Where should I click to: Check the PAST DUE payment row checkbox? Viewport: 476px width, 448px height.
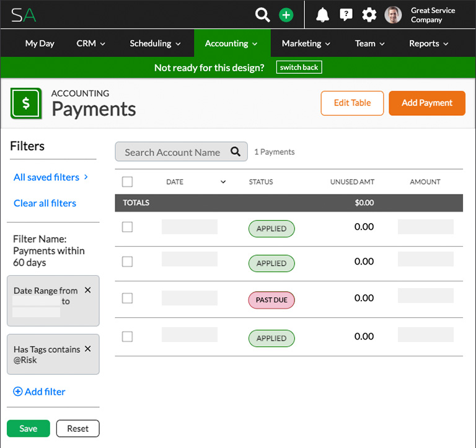[x=128, y=298]
